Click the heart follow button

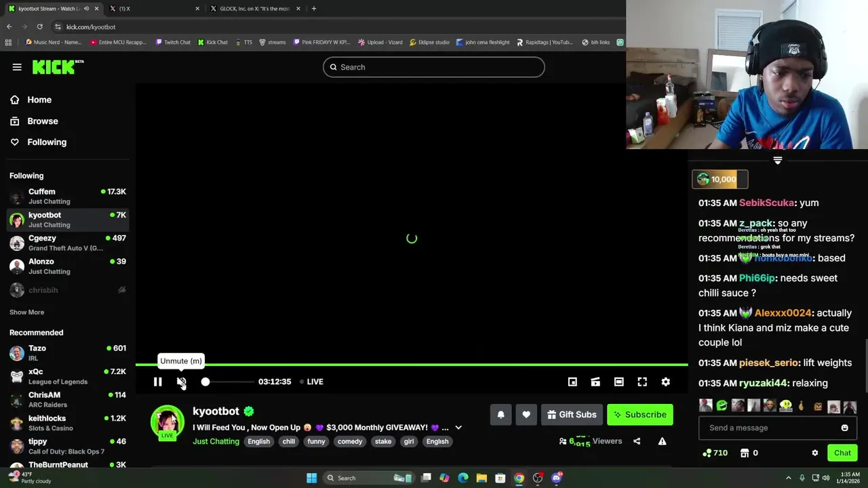coord(526,415)
